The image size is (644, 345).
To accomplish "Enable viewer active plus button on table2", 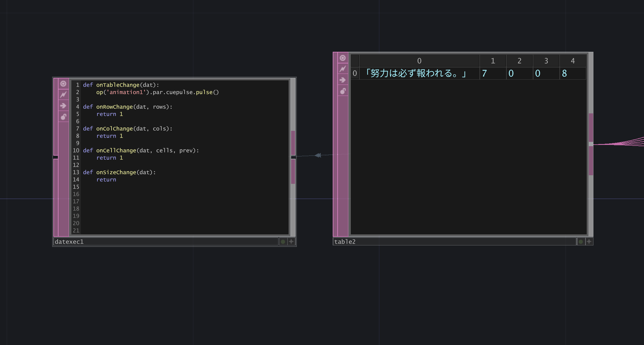I will click(x=589, y=242).
